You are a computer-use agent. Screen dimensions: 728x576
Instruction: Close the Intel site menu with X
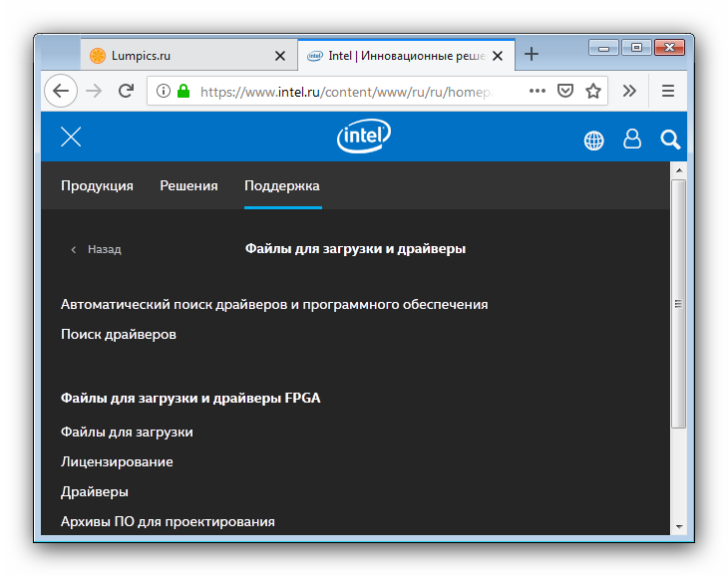pos(71,137)
